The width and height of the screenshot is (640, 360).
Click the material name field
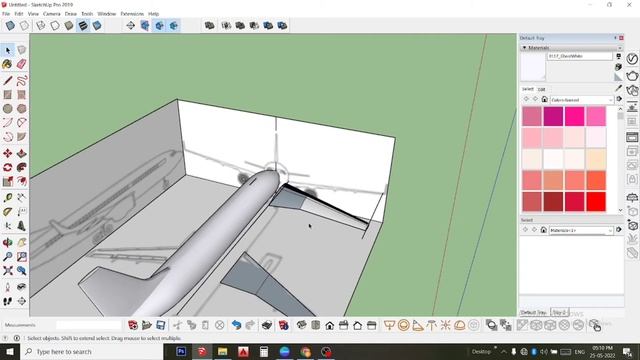580,56
